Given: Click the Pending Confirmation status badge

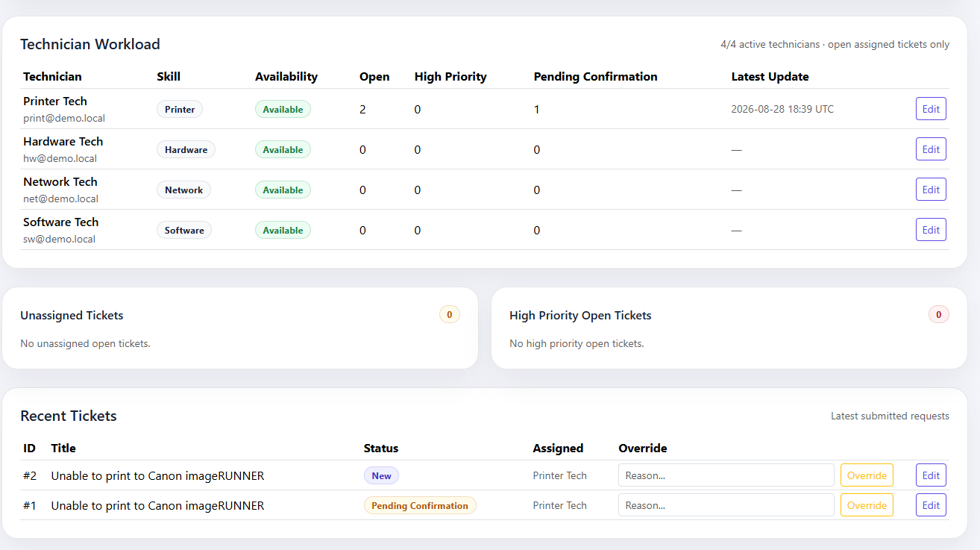Looking at the screenshot, I should 420,505.
